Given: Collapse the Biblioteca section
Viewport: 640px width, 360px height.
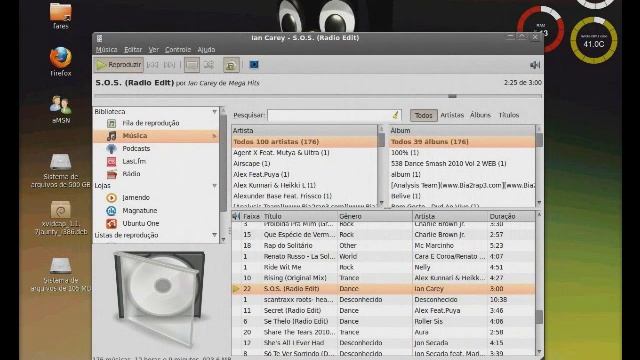Looking at the screenshot, I should point(214,112).
